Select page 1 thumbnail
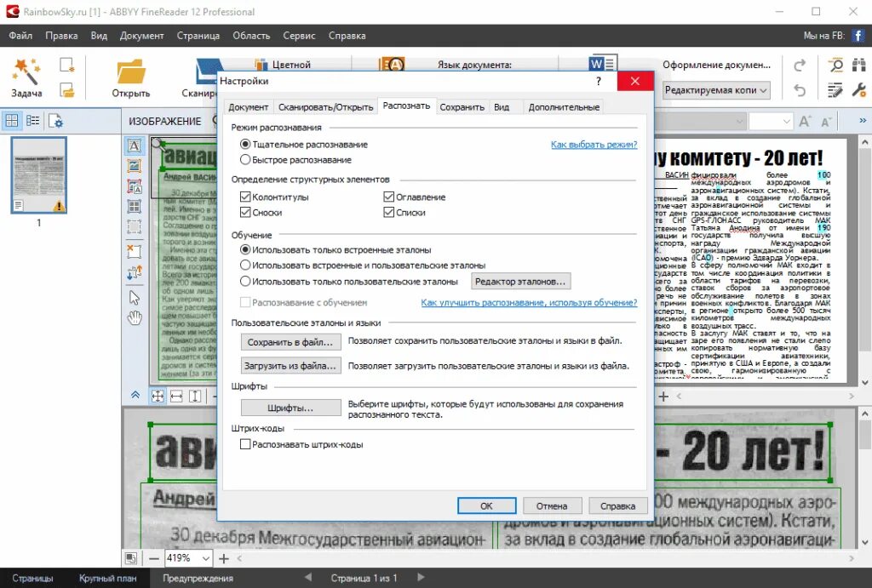Screen dimensions: 872x588 (39, 175)
